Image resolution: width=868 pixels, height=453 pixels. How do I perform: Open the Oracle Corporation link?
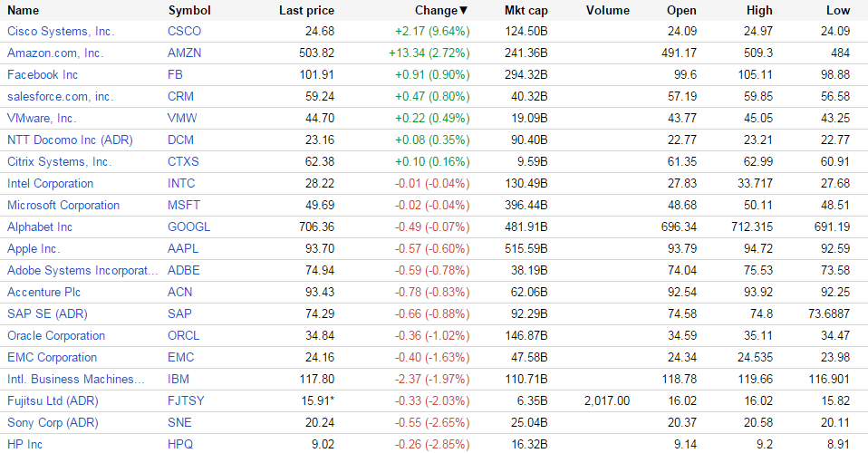tap(56, 336)
